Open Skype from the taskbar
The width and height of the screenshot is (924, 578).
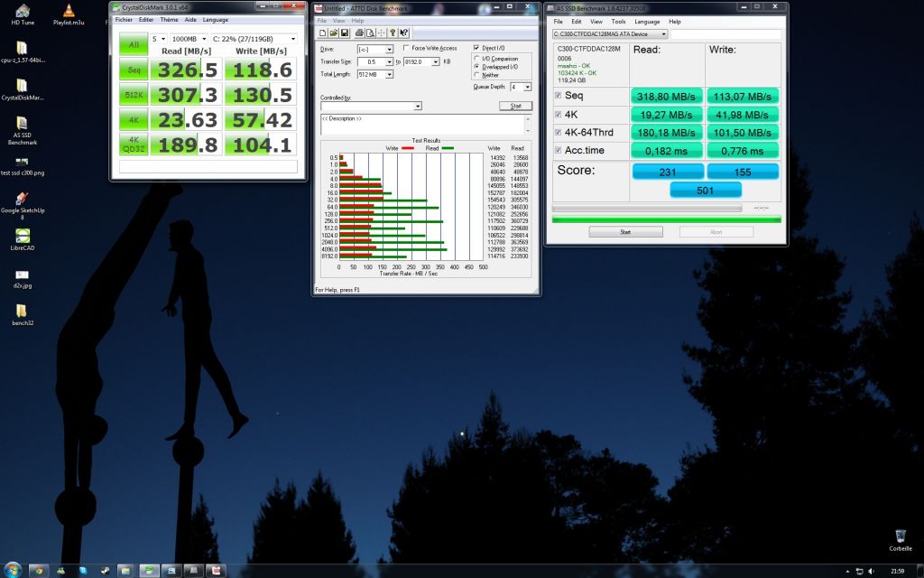tap(83, 571)
